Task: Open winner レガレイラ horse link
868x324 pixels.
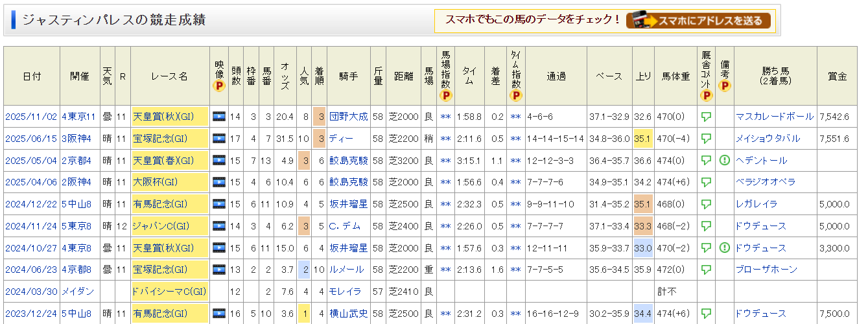Action: pyautogui.click(x=756, y=204)
